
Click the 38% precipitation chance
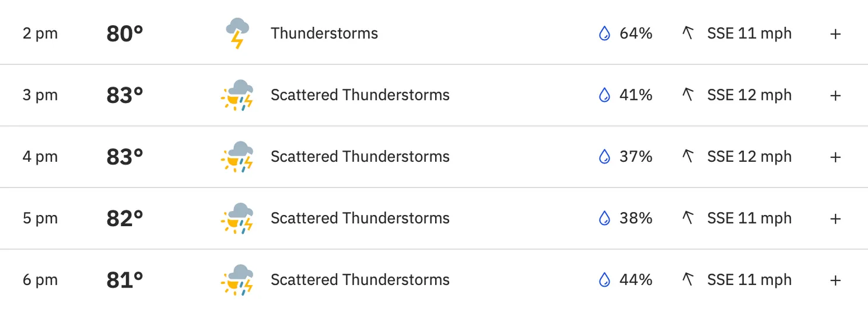(636, 218)
